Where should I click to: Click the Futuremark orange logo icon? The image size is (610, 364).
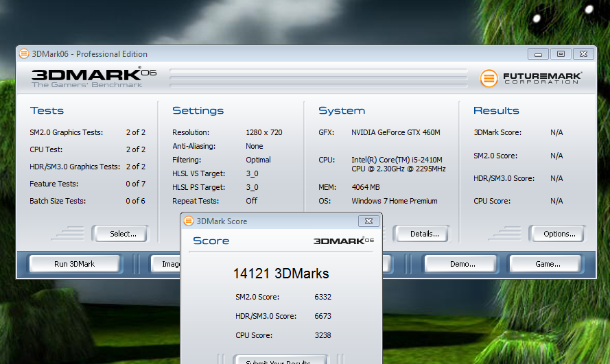point(489,78)
